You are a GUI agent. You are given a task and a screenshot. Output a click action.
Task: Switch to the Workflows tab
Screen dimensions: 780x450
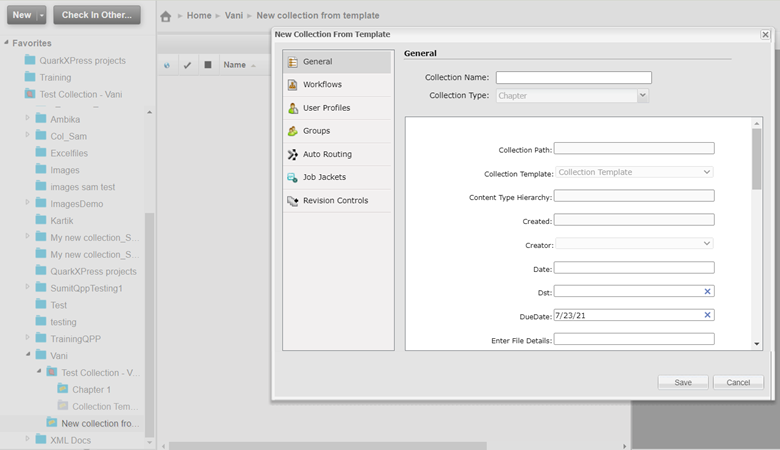(x=338, y=85)
